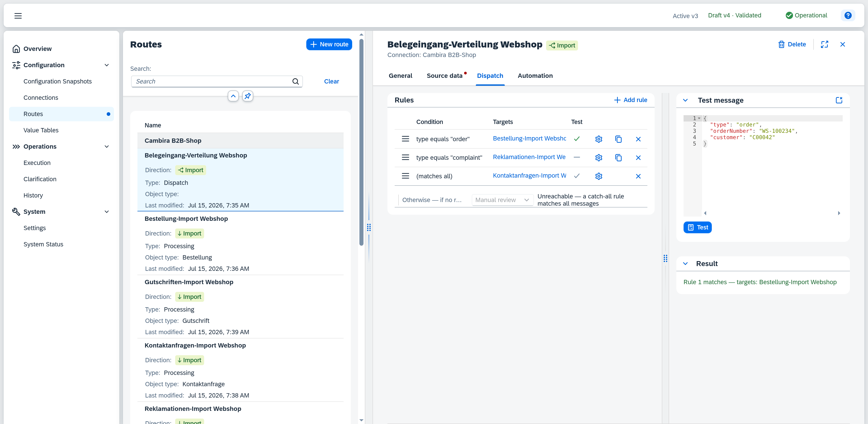Open the Kontaktanfragen-Import target link

tap(529, 176)
